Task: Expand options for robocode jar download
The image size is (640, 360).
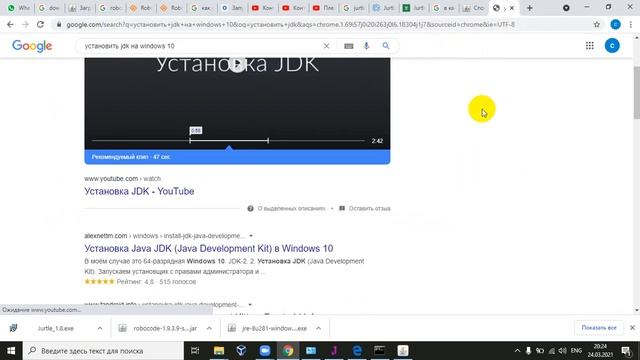Action: (x=209, y=328)
